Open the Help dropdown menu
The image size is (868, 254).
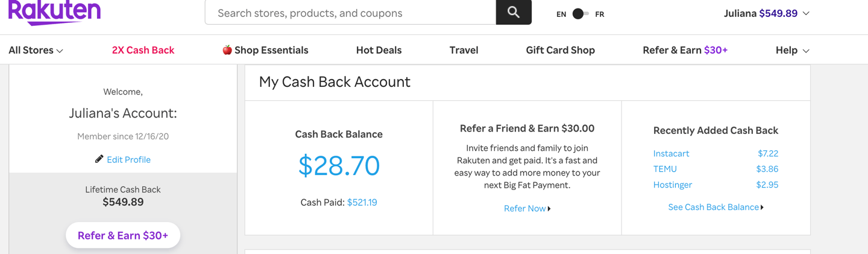tap(792, 51)
